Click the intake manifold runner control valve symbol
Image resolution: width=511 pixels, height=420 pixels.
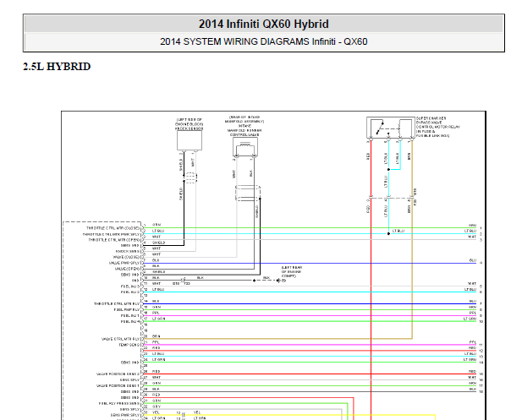pyautogui.click(x=245, y=147)
